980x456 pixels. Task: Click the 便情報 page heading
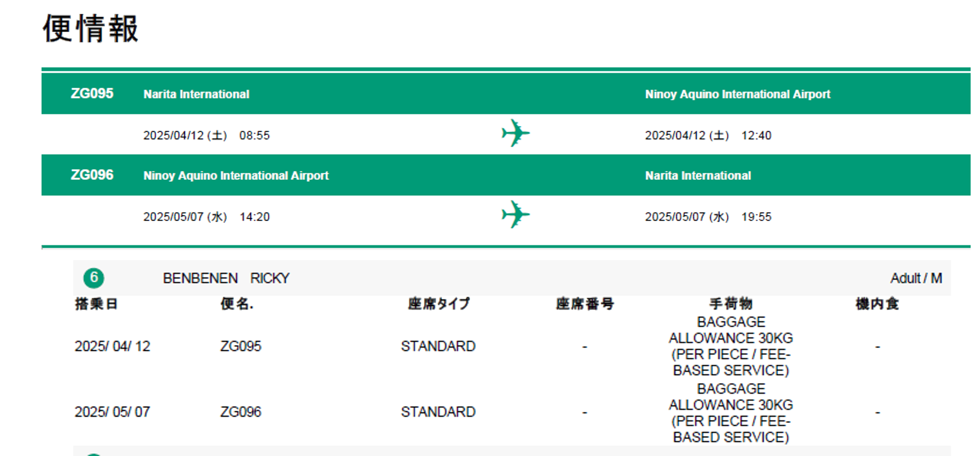91,29
